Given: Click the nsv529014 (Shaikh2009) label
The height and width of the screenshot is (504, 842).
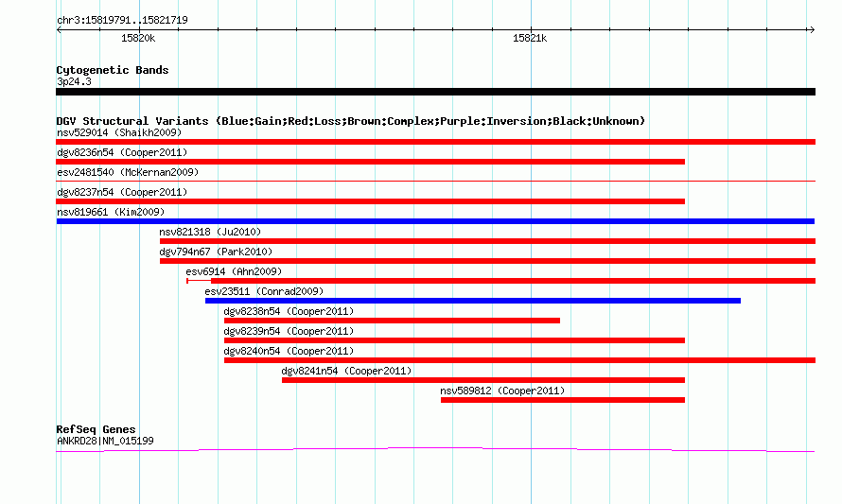Looking at the screenshot, I should 119,132.
